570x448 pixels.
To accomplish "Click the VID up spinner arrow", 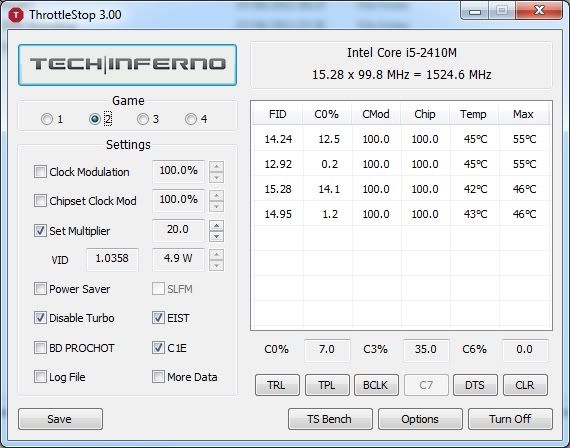I will click(217, 255).
